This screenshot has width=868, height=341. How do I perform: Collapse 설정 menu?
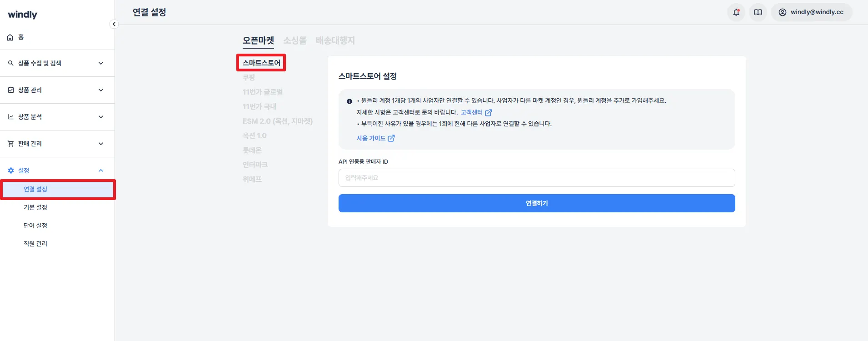tap(57, 170)
